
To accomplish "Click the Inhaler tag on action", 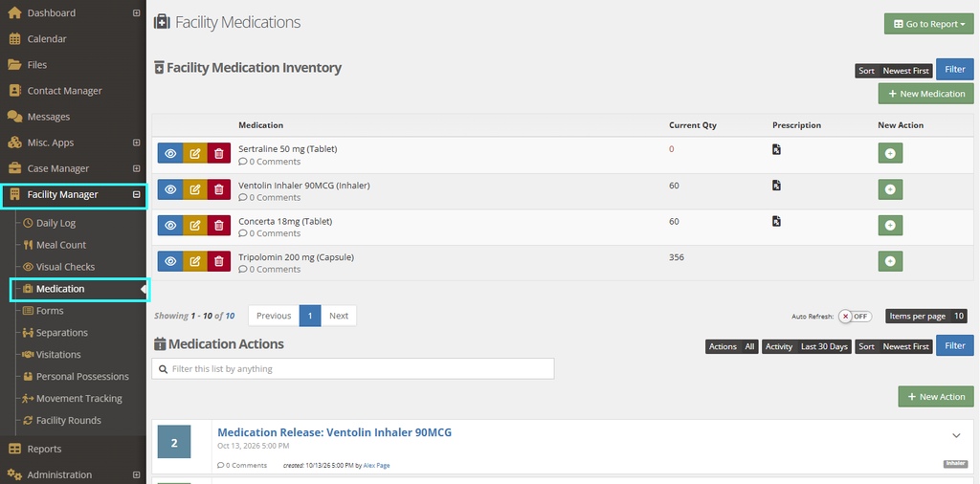I will point(955,463).
